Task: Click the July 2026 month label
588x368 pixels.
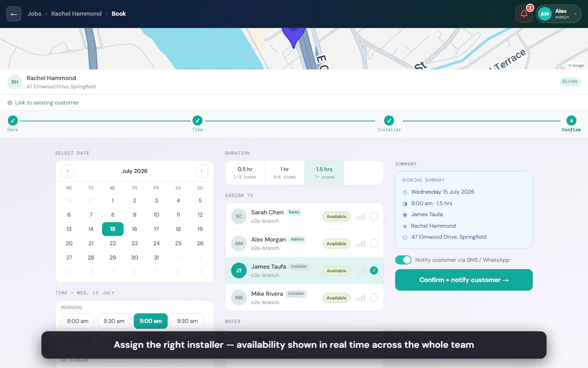Action: tap(135, 171)
